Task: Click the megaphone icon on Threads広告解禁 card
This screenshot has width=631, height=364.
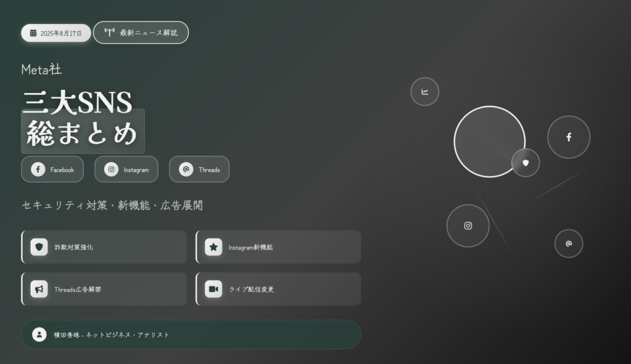Action: pyautogui.click(x=39, y=289)
